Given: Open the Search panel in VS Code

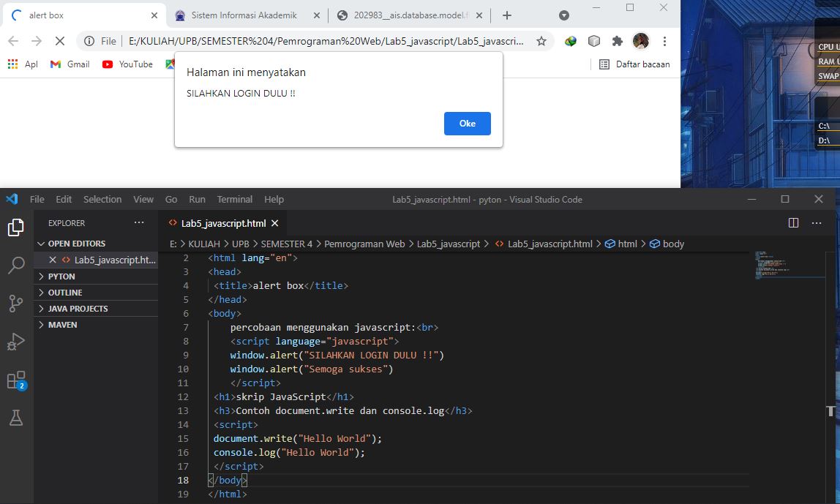Looking at the screenshot, I should click(15, 266).
